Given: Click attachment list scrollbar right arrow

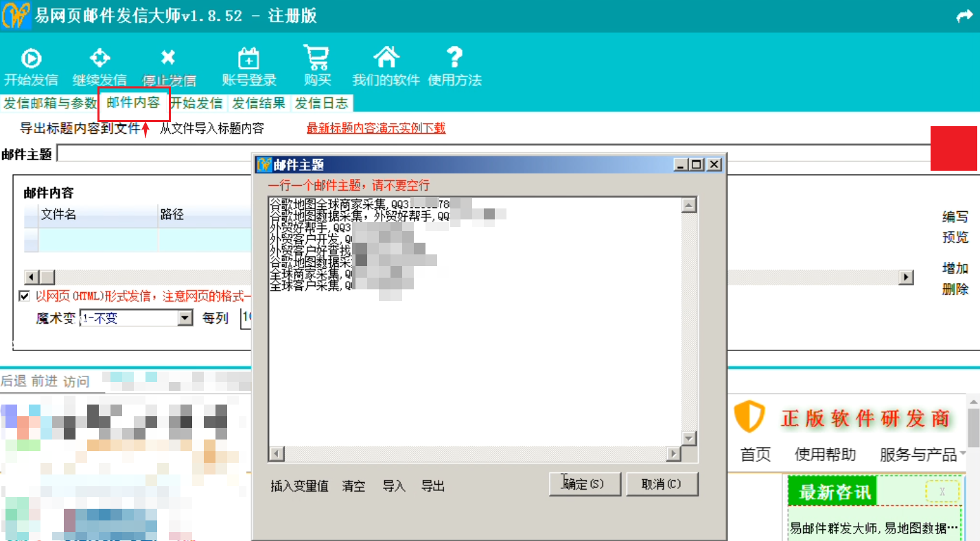Looking at the screenshot, I should [907, 277].
